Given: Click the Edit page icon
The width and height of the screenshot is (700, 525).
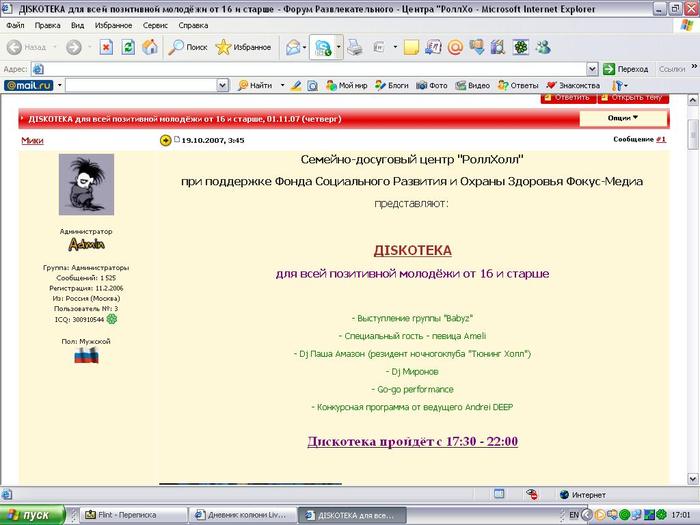Looking at the screenshot, I should [x=379, y=47].
